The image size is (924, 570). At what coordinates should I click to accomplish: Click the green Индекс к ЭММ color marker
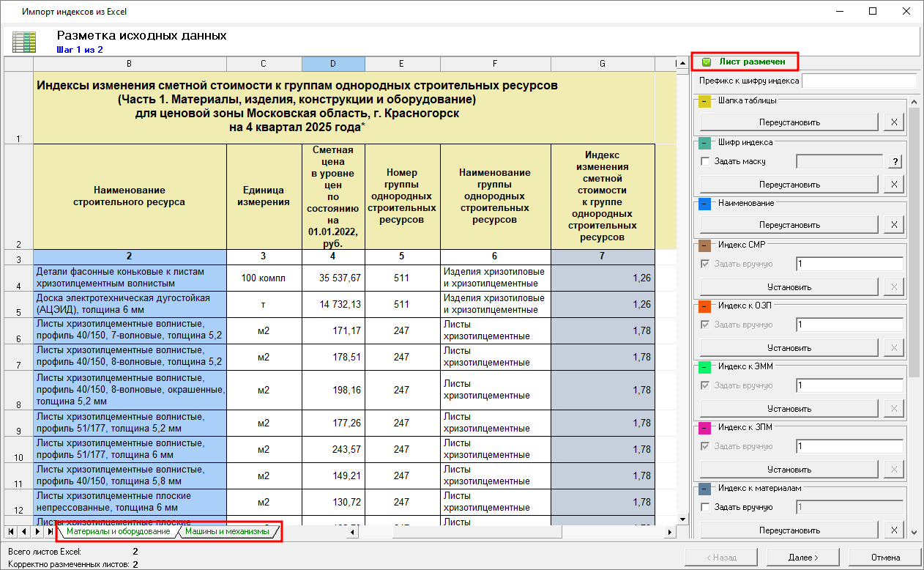pyautogui.click(x=705, y=366)
